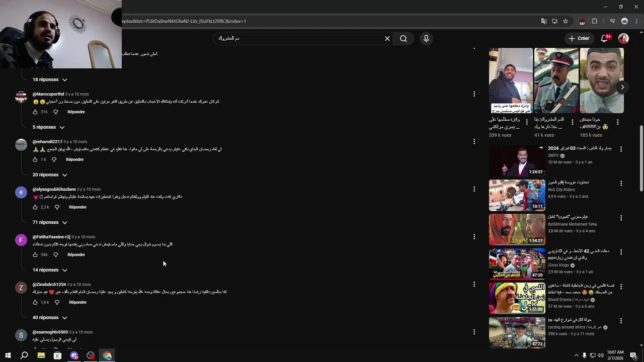Advance the Shorts shelf with next arrow
The height and width of the screenshot is (362, 644).
tap(622, 87)
